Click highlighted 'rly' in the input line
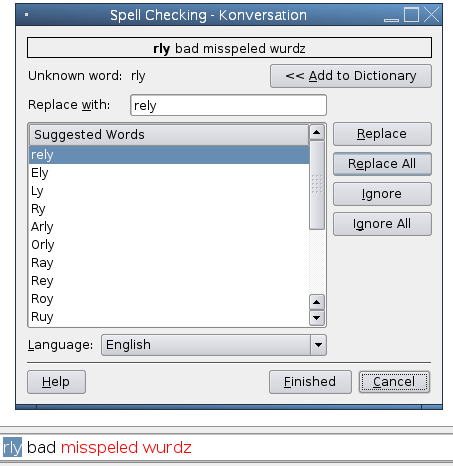The width and height of the screenshot is (453, 466). (x=12, y=447)
